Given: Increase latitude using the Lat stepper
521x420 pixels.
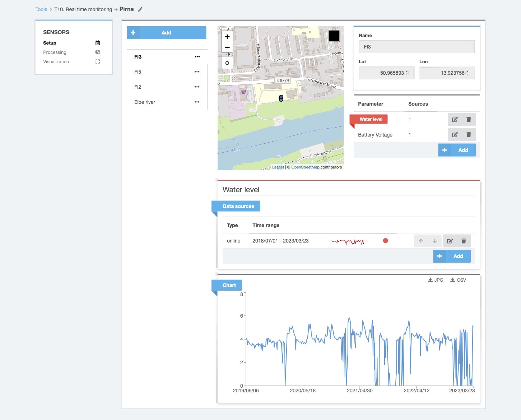Looking at the screenshot, I should click(x=406, y=71).
